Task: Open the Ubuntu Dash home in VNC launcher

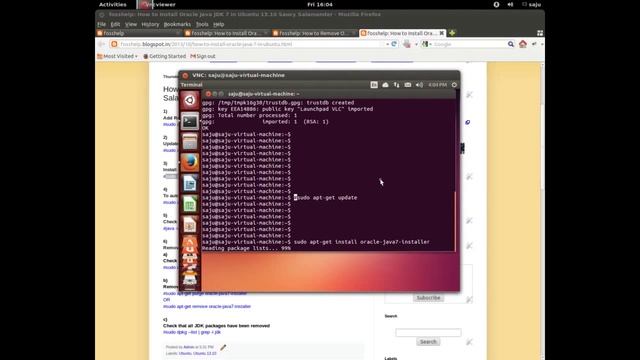Action: (x=189, y=100)
